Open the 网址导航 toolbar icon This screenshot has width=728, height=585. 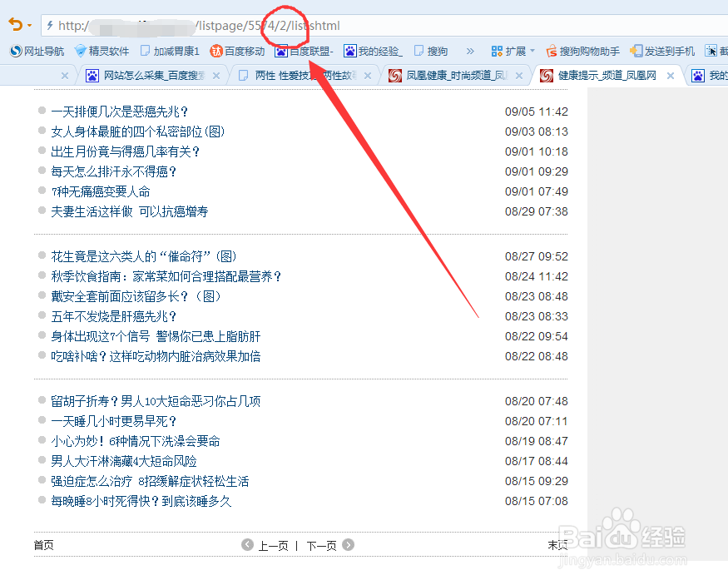tap(37, 51)
